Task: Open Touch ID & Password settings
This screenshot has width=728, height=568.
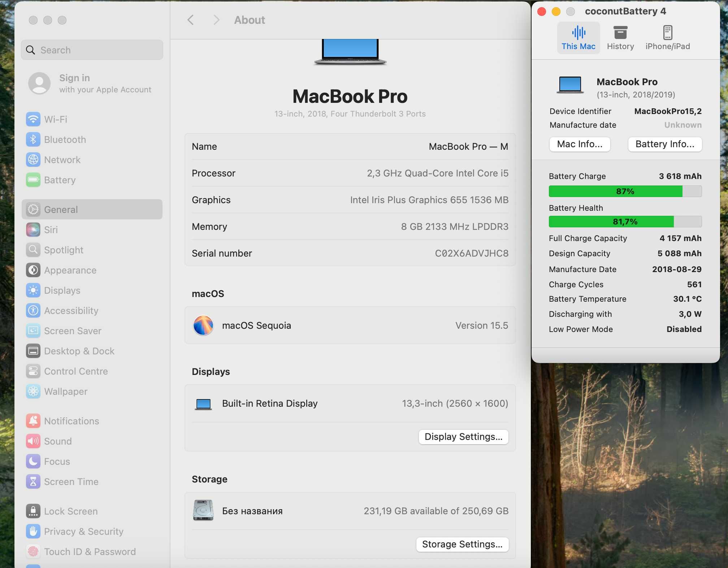Action: 92,552
